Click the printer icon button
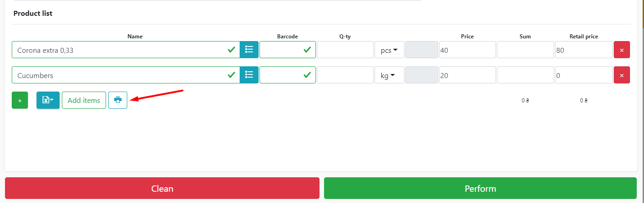 click(x=118, y=100)
